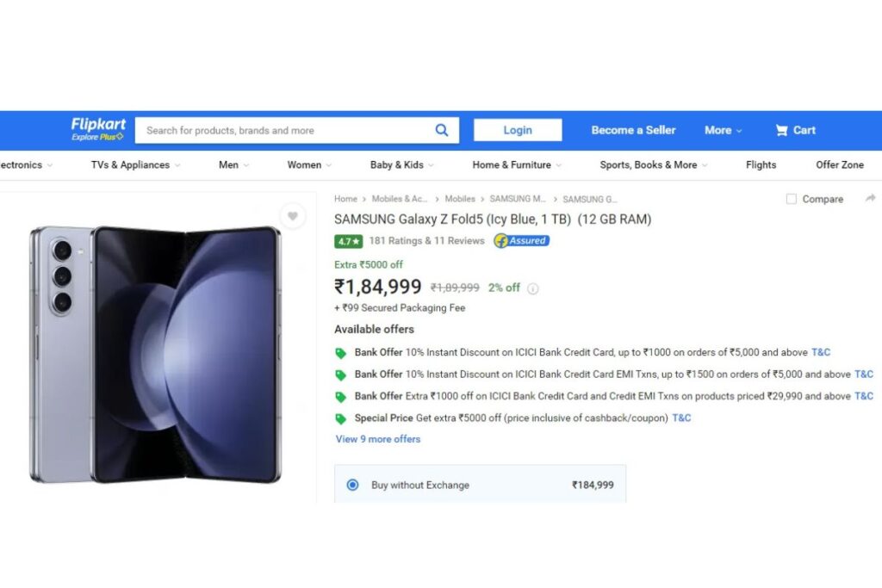
Task: Expand the Men category menu
Action: tap(233, 164)
